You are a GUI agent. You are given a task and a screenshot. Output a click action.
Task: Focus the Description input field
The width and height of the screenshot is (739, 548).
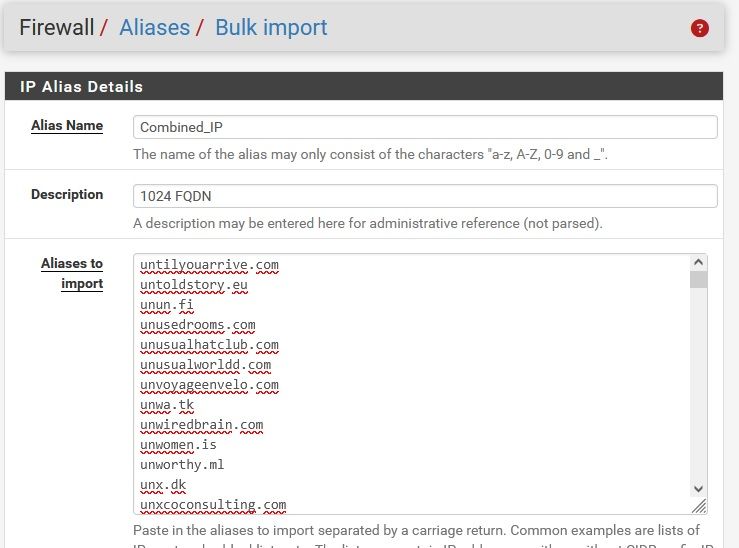pyautogui.click(x=425, y=195)
